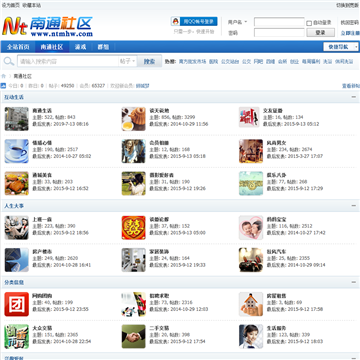Viewport: 360px width, 360px height.
Task: Collapse the 人生大事 section
Action: [354, 206]
